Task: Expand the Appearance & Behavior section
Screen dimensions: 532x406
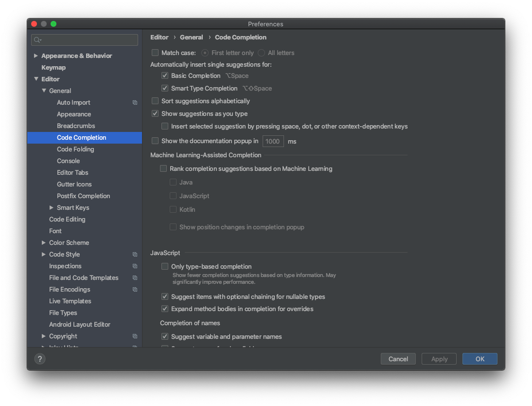Action: click(36, 55)
